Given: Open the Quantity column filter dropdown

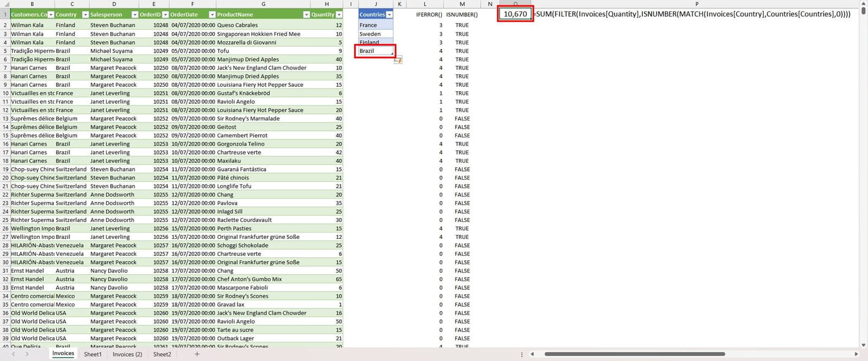Looking at the screenshot, I should (339, 15).
